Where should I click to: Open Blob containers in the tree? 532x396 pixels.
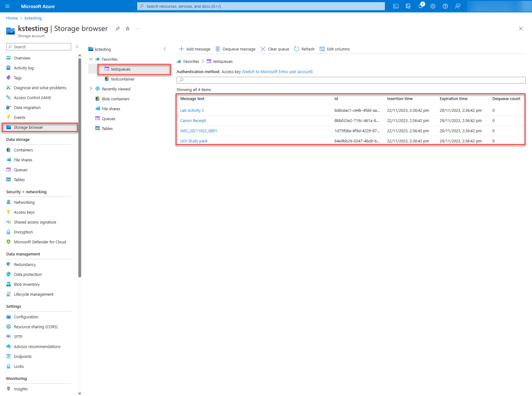coord(115,99)
